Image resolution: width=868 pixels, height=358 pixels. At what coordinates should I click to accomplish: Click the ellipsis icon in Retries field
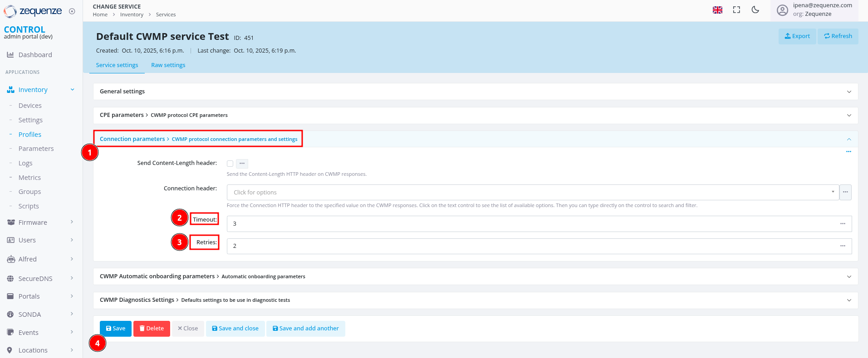pos(843,246)
